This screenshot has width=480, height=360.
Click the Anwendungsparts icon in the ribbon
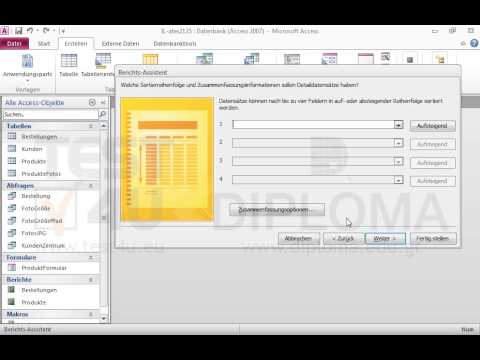click(27, 62)
